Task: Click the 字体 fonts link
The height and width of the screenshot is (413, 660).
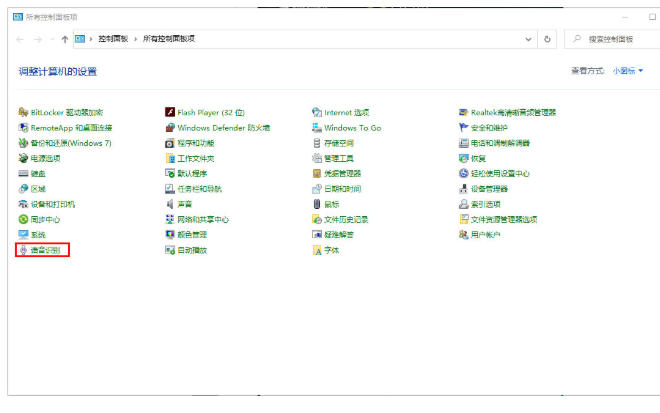Action: pos(331,250)
